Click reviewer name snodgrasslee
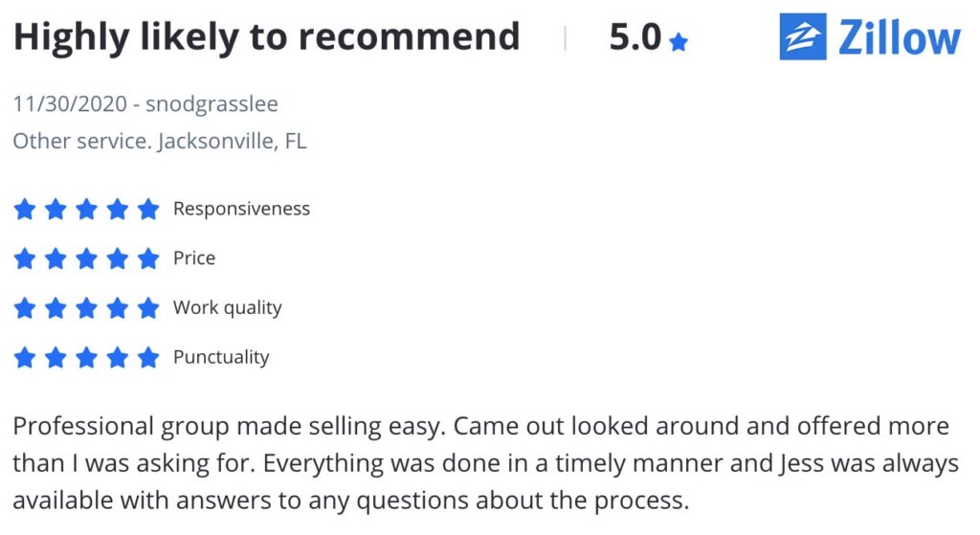 (x=212, y=103)
